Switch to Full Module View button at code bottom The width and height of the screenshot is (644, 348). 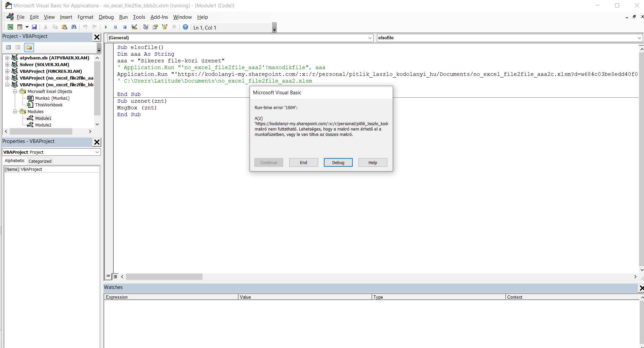[115, 277]
